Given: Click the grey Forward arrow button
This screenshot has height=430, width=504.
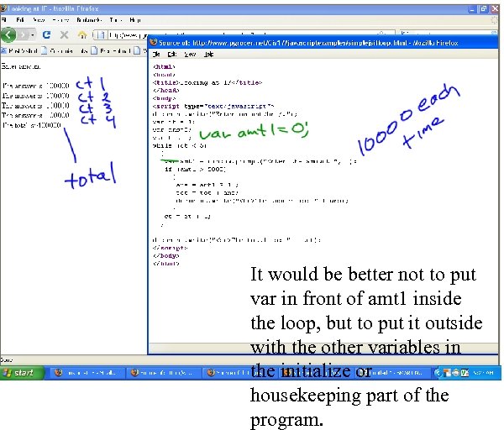Looking at the screenshot, I should [23, 34].
